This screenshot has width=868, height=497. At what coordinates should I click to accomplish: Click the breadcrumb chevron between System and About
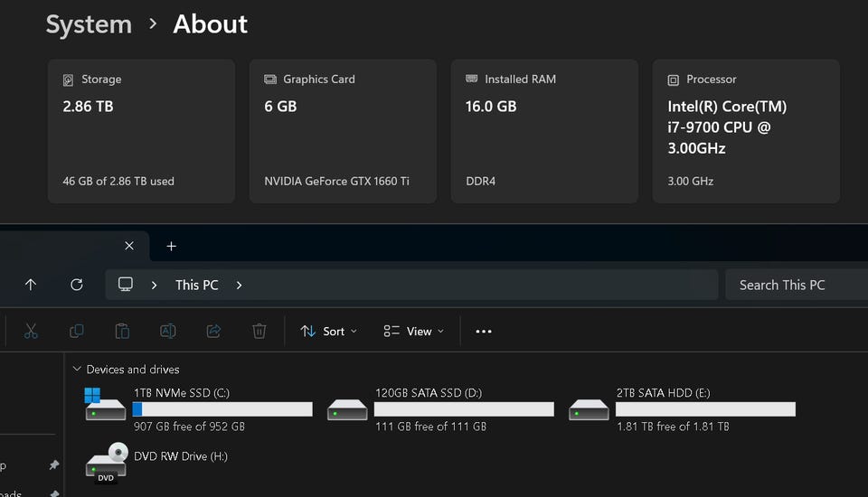click(x=153, y=23)
